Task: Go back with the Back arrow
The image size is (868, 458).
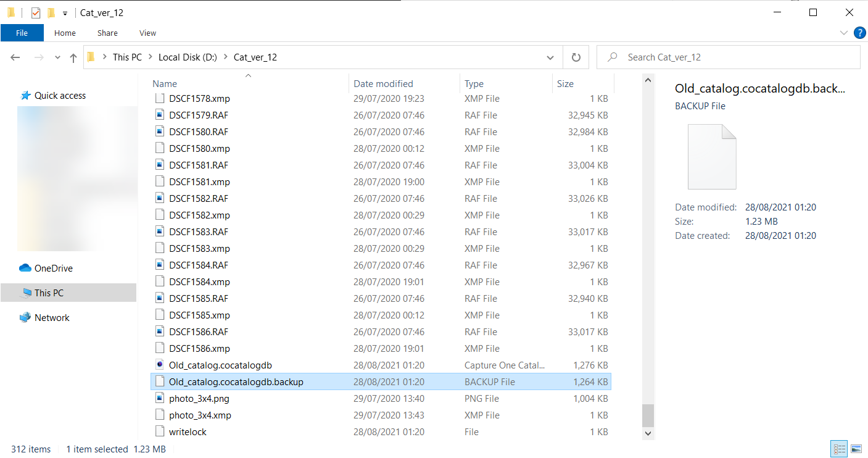Action: (x=15, y=57)
